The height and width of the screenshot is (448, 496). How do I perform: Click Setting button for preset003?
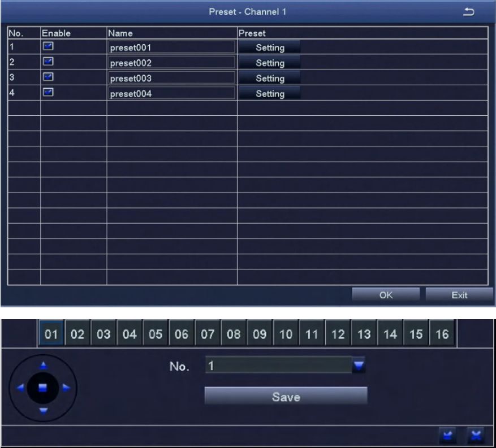pyautogui.click(x=269, y=79)
